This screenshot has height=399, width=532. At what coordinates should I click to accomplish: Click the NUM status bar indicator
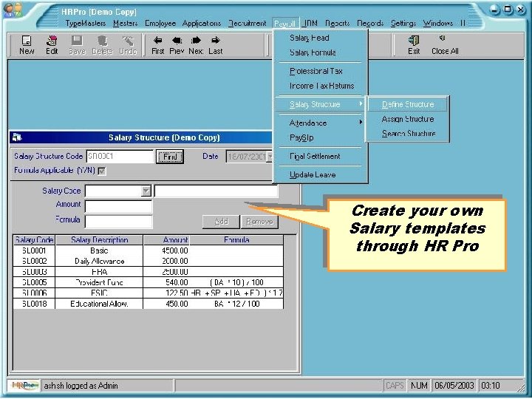pyautogui.click(x=419, y=386)
